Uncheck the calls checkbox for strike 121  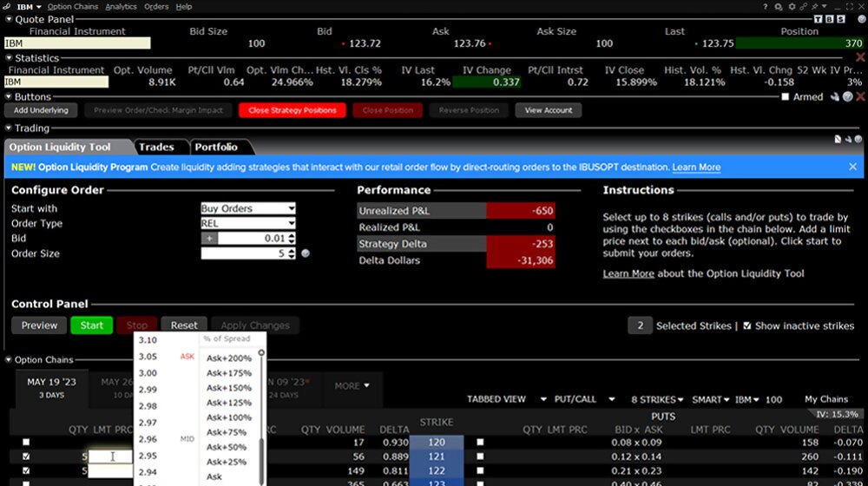(26, 456)
